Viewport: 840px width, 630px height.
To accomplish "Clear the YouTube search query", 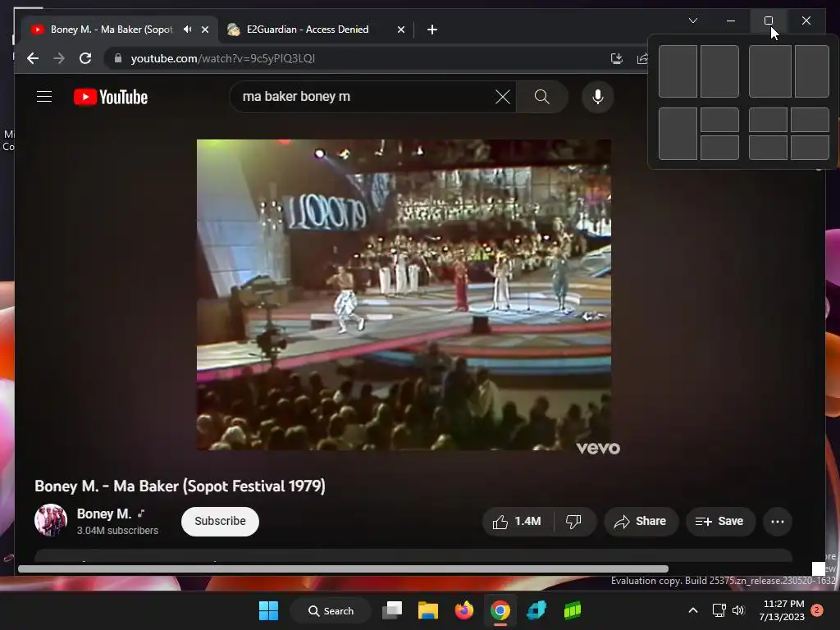I will click(x=503, y=97).
